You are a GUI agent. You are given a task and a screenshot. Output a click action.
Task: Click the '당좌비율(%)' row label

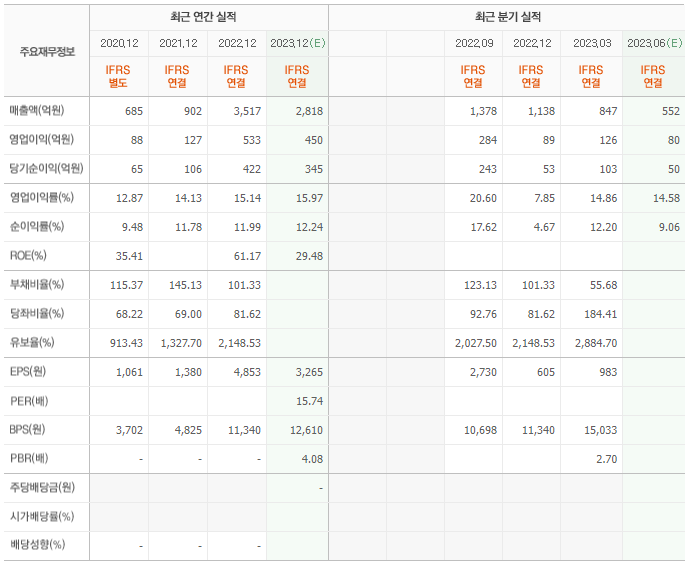[x=37, y=314]
